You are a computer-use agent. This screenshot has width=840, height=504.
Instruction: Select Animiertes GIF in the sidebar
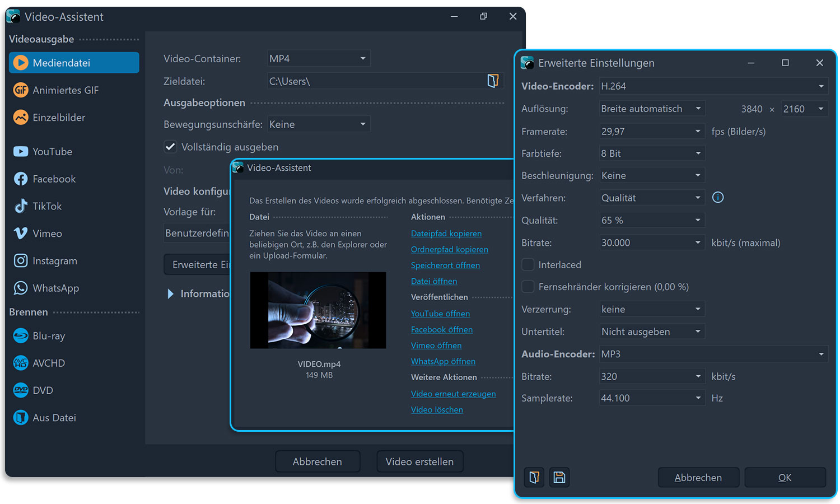click(x=65, y=90)
